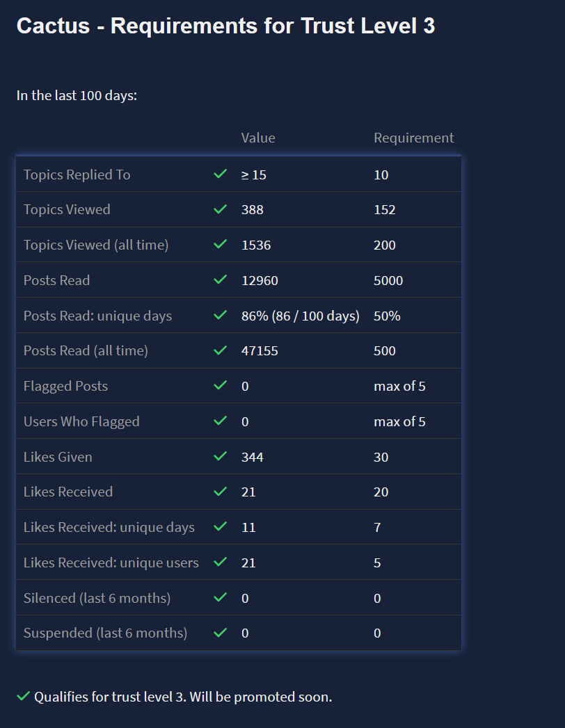
Task: Select the Value column header
Action: 258,138
